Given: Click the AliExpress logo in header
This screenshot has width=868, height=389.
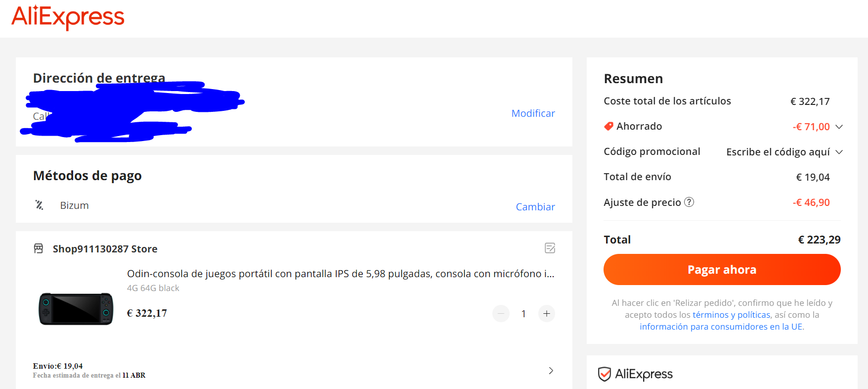Looking at the screenshot, I should (x=68, y=17).
